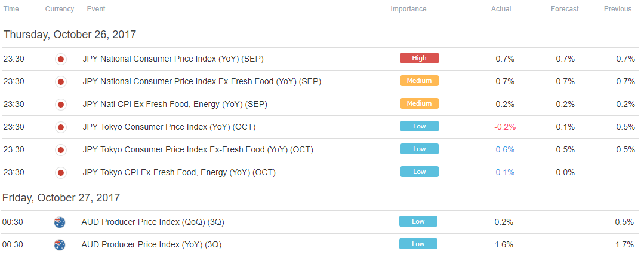The height and width of the screenshot is (254, 644).
Task: Click Japan flag for National CPI Ex-Fresh Food row
Action: (x=61, y=82)
